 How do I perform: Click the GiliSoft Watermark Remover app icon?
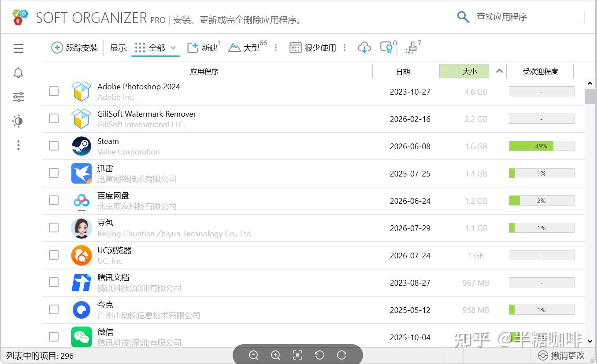(82, 119)
